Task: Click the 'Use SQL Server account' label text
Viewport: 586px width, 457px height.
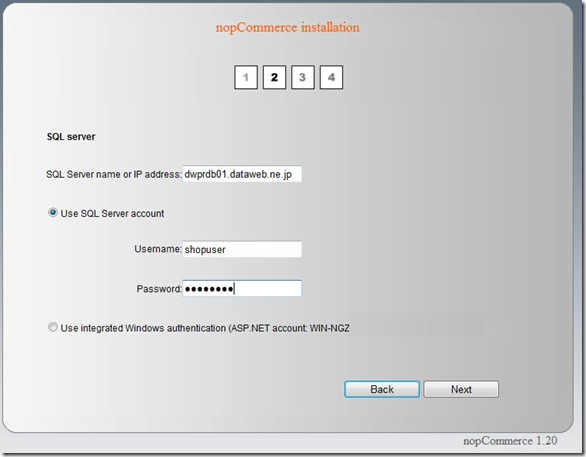Action: [112, 213]
